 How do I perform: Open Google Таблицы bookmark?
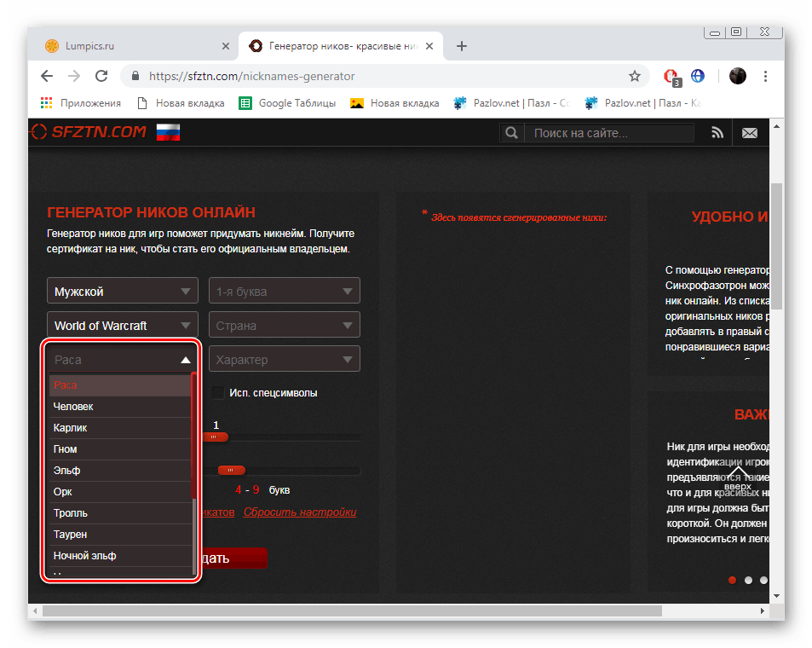287,103
